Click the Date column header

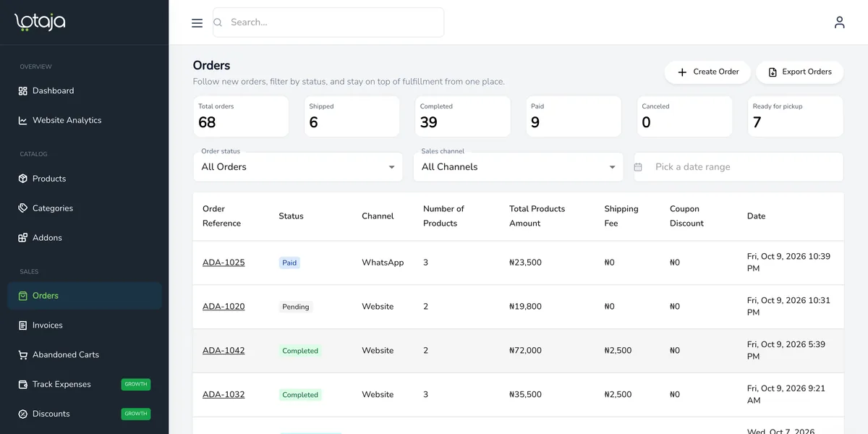point(756,216)
